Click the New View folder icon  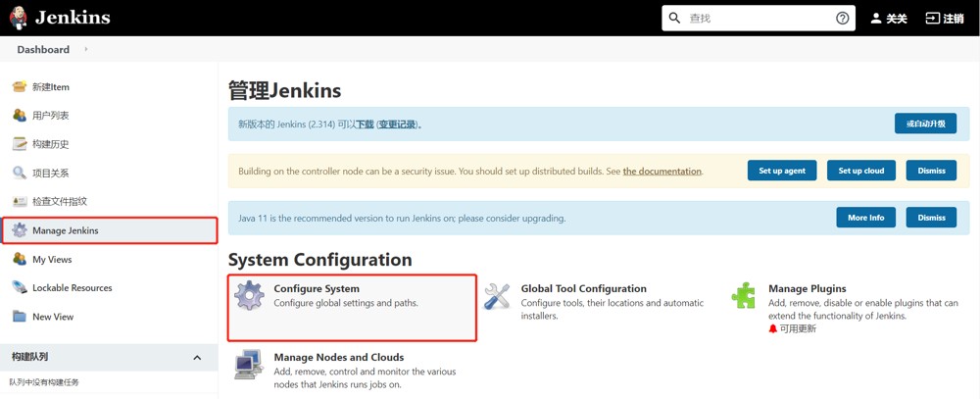coord(20,317)
